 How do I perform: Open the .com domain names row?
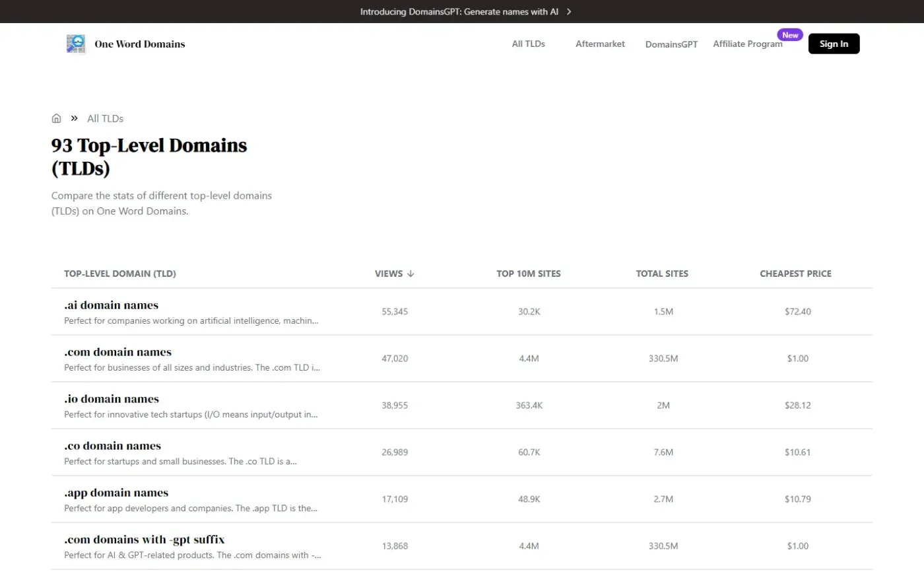tap(462, 359)
